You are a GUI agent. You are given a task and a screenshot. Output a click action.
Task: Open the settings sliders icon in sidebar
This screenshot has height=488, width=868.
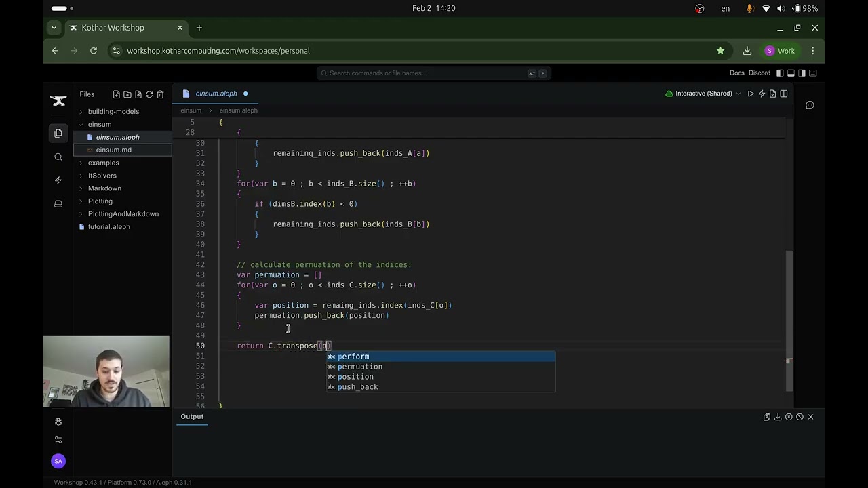click(x=58, y=440)
